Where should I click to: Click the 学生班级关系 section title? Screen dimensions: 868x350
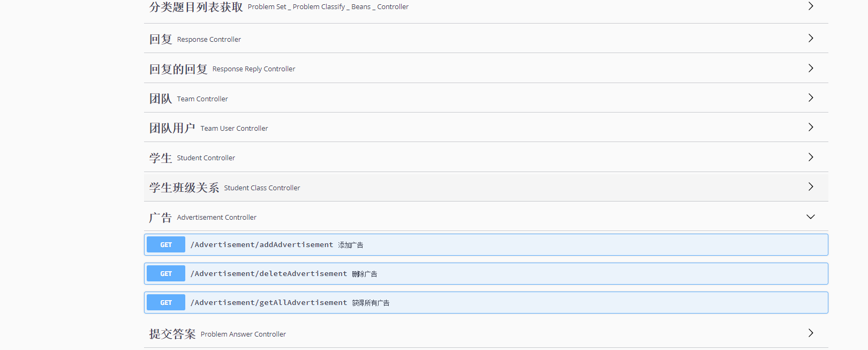tap(184, 188)
